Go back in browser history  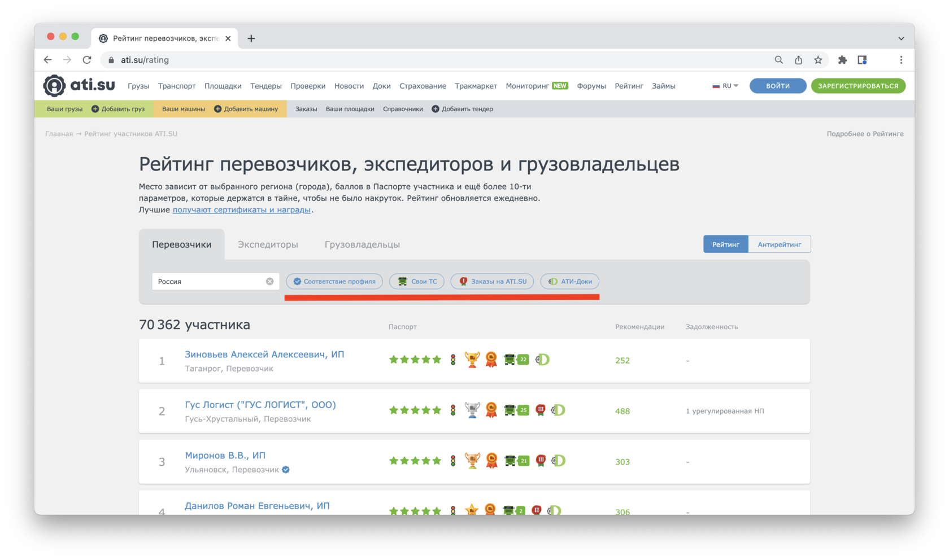tap(47, 60)
